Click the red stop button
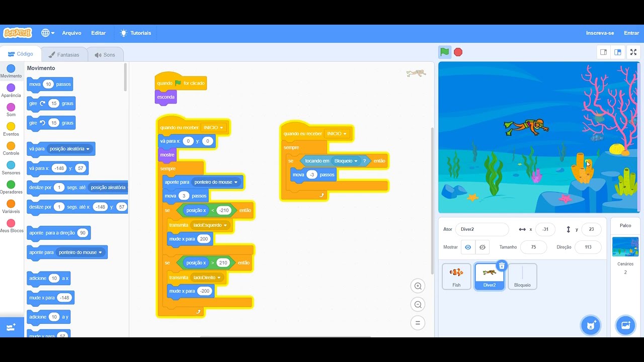The height and width of the screenshot is (362, 644). 458,52
